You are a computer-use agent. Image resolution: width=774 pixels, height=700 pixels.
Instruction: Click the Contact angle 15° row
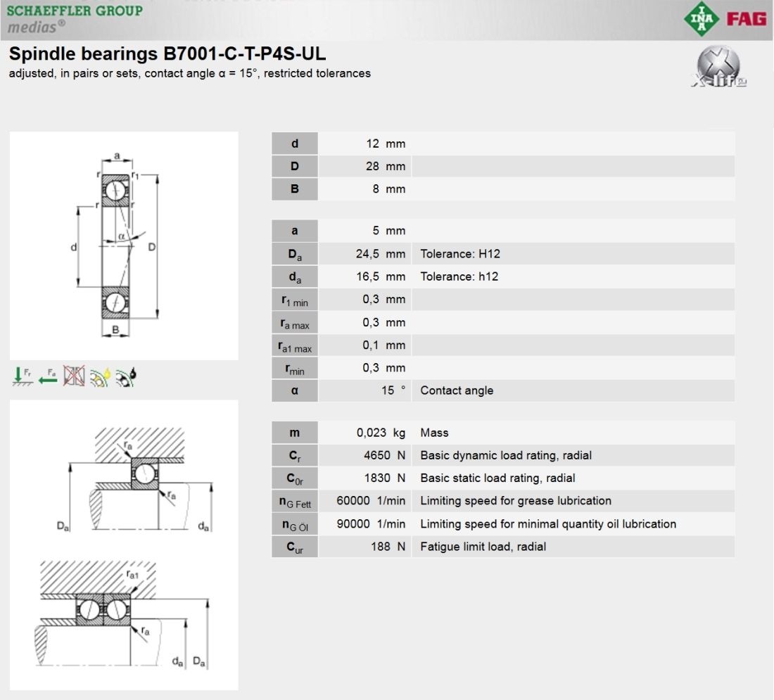[x=502, y=390]
